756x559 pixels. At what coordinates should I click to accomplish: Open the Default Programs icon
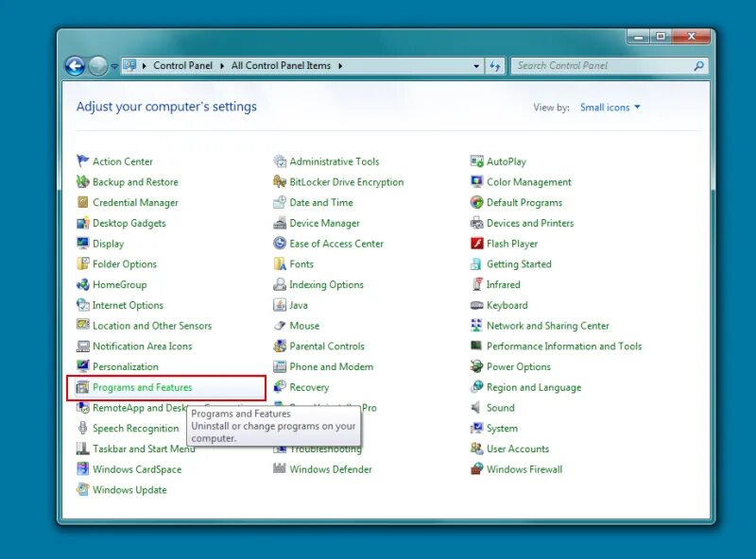pos(477,202)
